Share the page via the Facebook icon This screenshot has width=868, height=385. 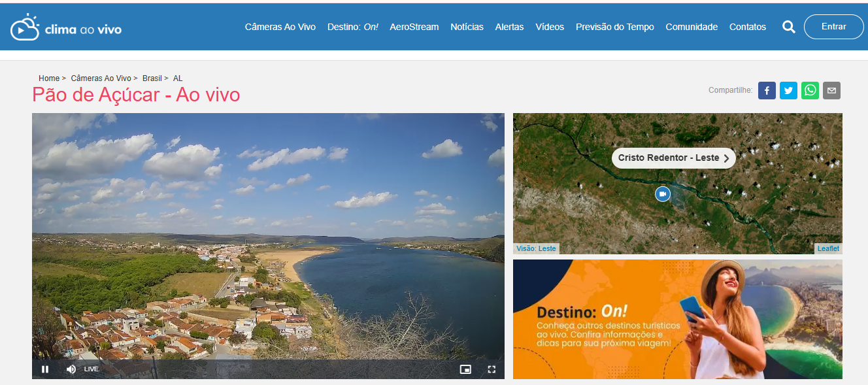point(767,90)
